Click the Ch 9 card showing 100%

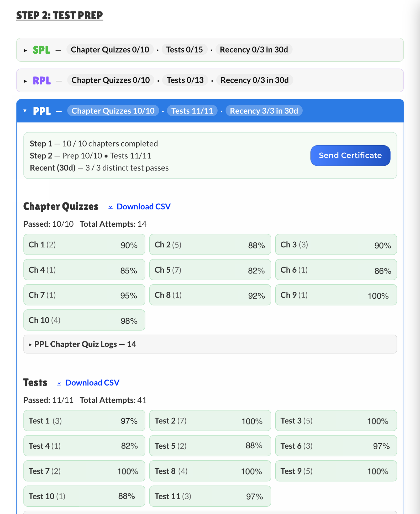(x=336, y=295)
